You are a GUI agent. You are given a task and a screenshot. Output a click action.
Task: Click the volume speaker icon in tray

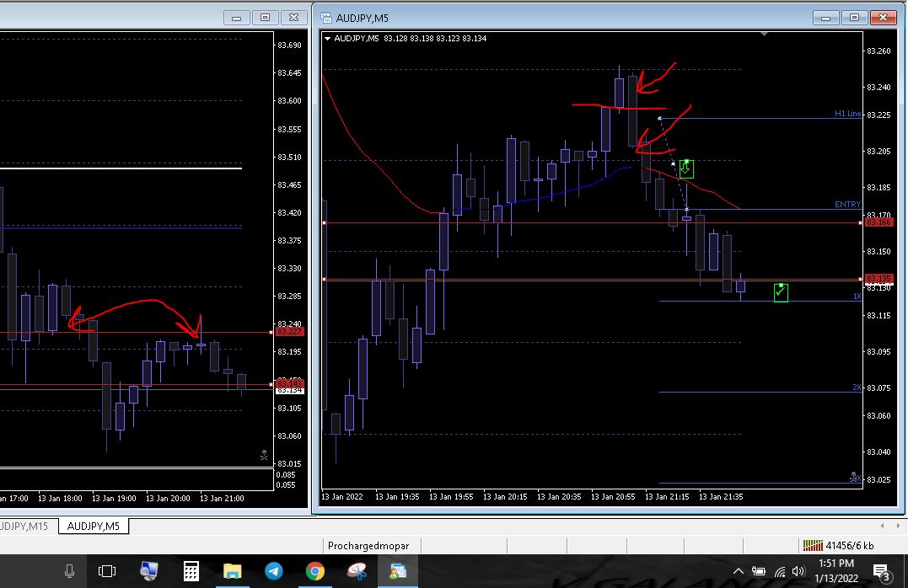pos(798,571)
